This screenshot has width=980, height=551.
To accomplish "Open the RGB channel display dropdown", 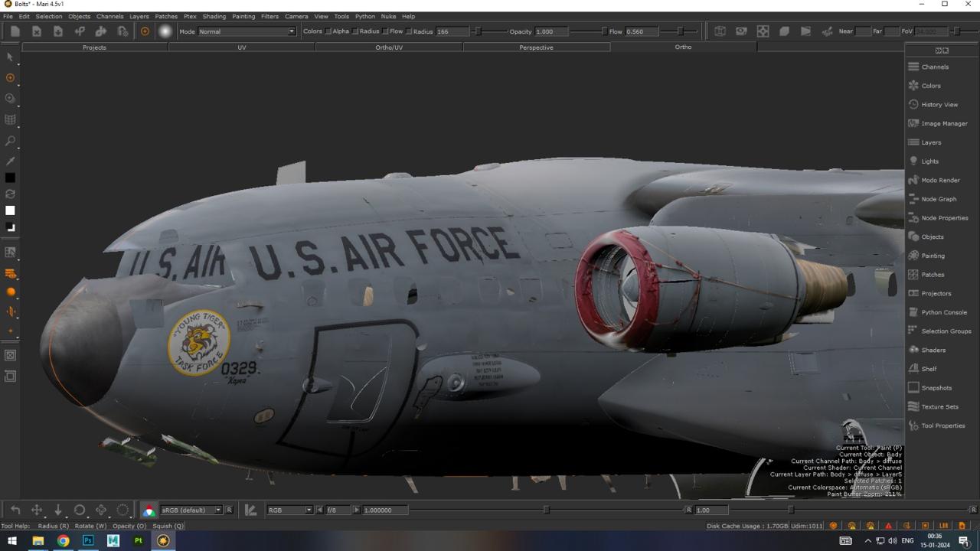I will tap(289, 510).
